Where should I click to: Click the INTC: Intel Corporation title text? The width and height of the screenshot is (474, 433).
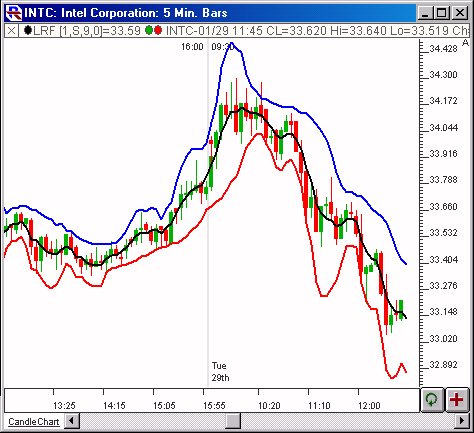click(x=125, y=13)
